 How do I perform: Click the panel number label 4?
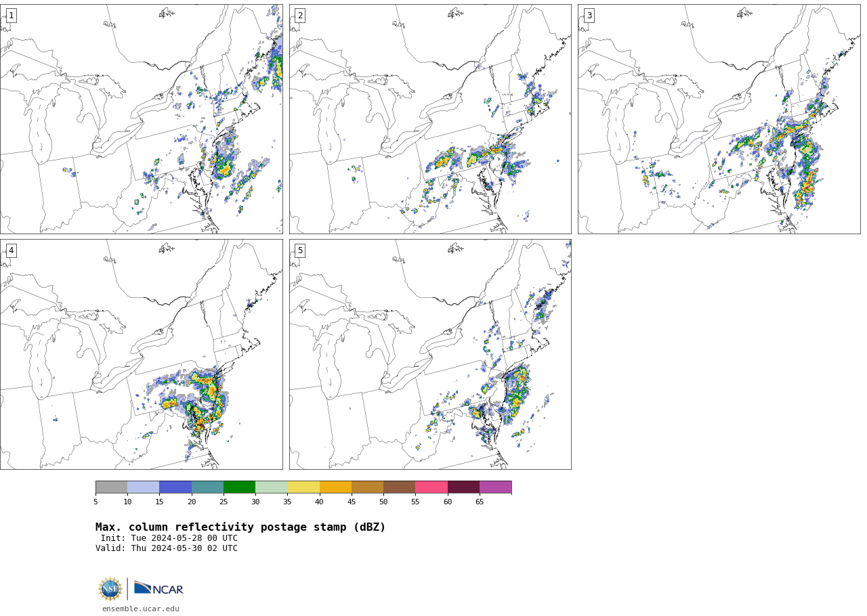[11, 250]
